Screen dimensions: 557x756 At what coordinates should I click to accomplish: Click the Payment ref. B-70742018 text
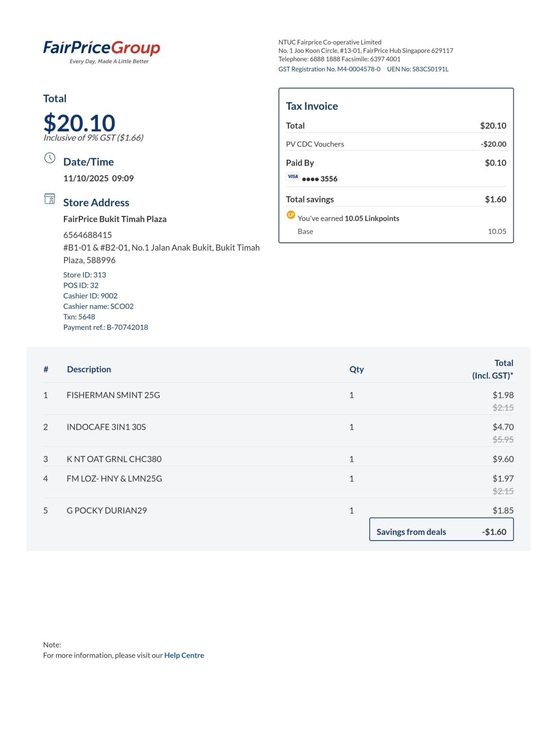click(106, 327)
